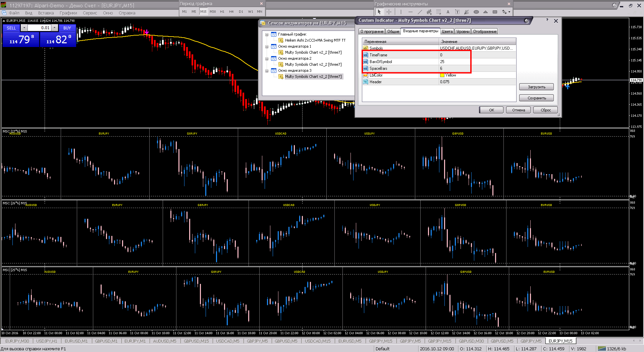Click the Загрузить button
644x352 pixels.
536,87
